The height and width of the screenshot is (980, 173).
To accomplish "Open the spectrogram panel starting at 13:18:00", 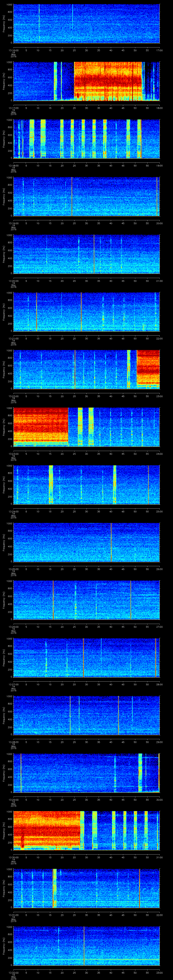I will point(86,139).
